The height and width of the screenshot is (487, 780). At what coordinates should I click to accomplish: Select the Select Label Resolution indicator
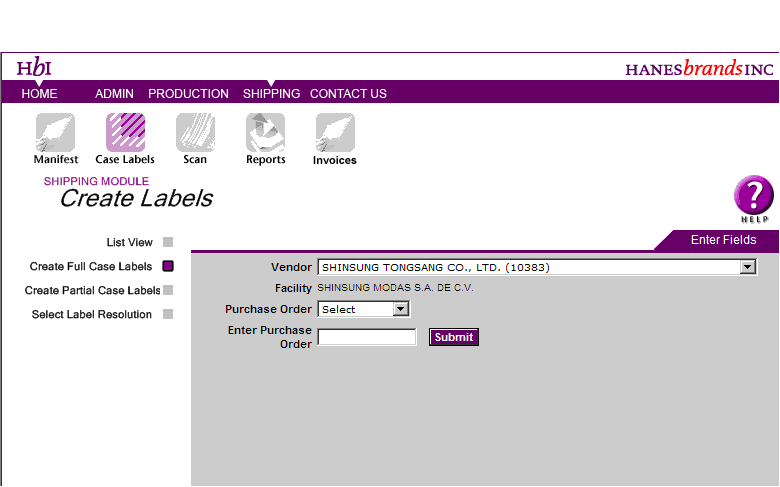[x=168, y=314]
